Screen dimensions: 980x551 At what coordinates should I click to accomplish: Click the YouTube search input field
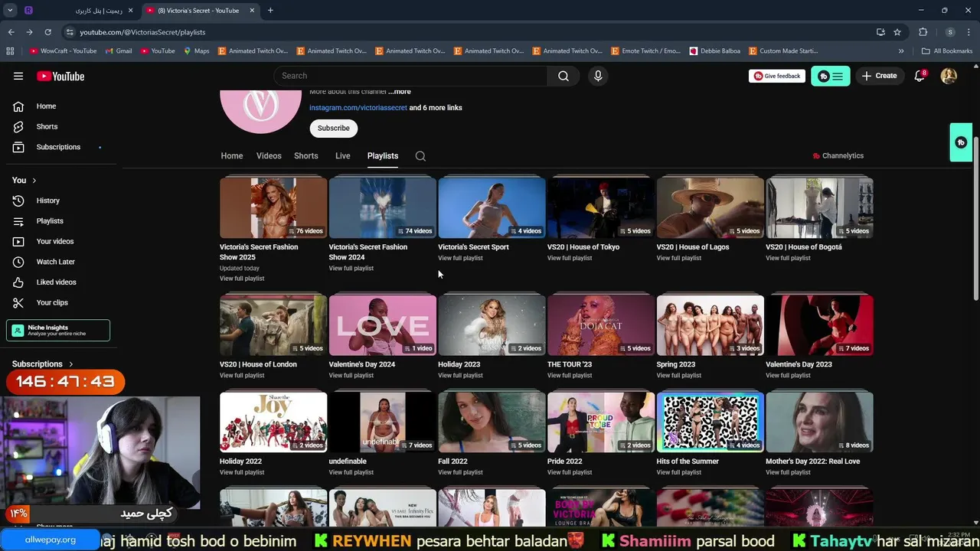point(410,76)
